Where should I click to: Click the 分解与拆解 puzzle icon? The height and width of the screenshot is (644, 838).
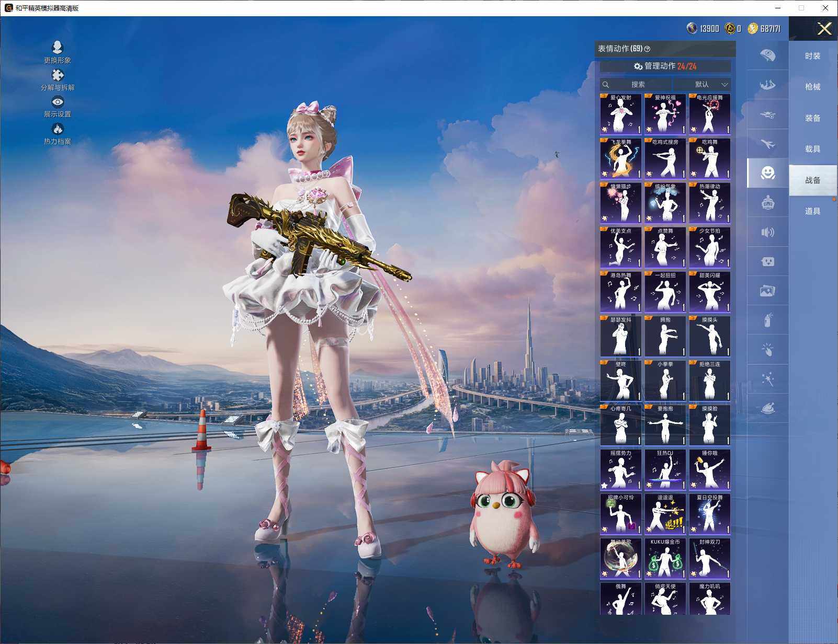click(58, 75)
